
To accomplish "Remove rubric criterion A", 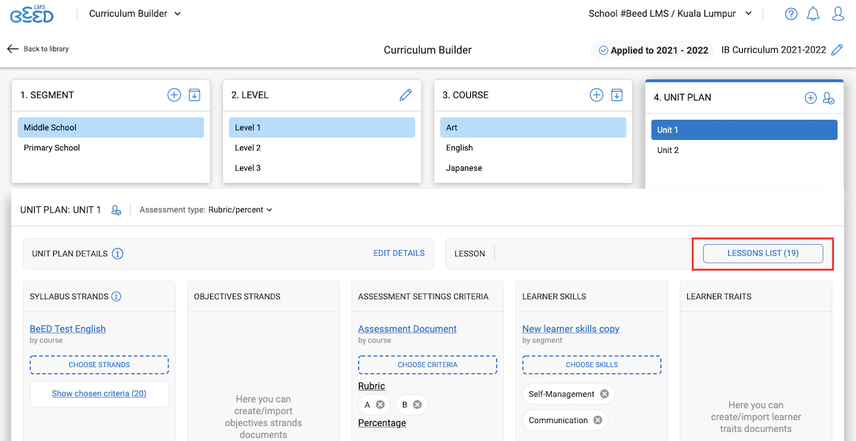I will click(381, 404).
